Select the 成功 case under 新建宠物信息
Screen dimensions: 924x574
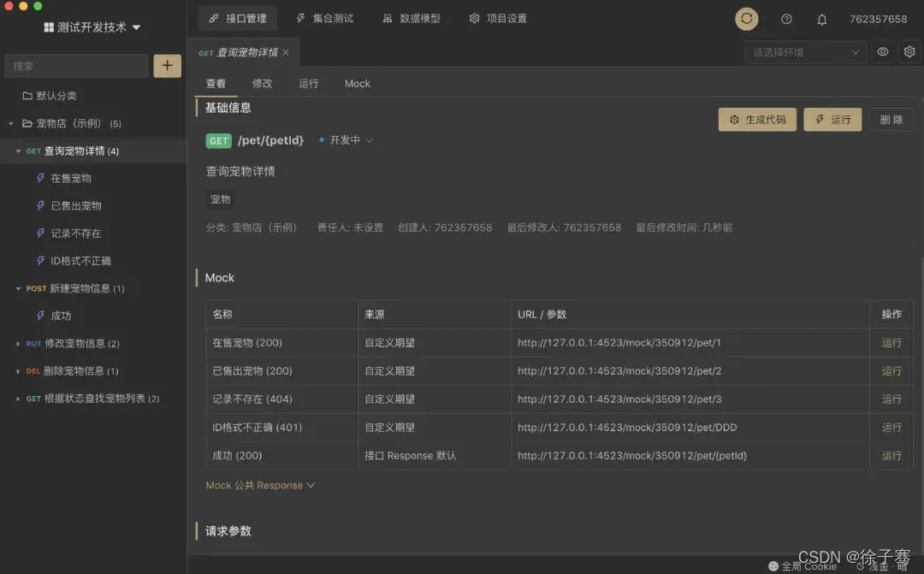click(61, 316)
